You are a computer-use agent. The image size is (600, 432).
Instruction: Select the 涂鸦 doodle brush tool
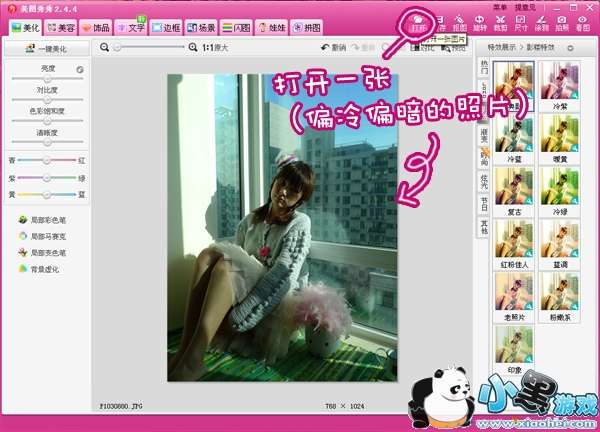pos(541,23)
